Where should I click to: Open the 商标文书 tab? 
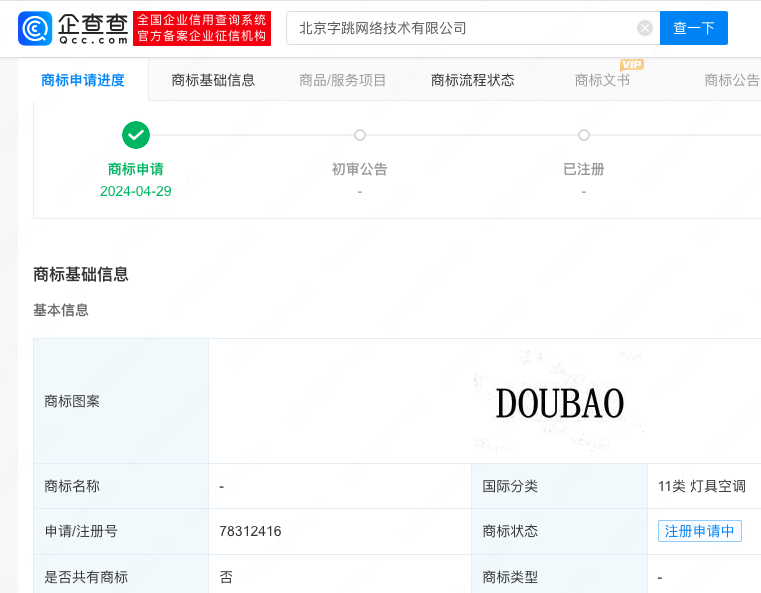pyautogui.click(x=602, y=81)
